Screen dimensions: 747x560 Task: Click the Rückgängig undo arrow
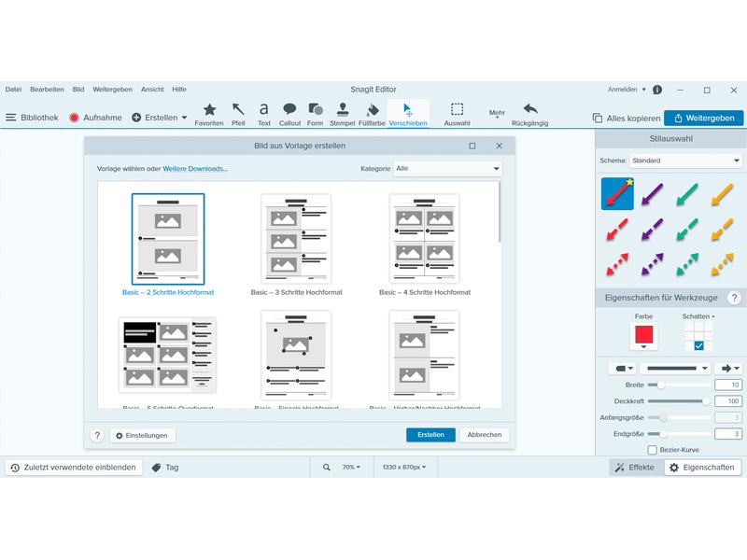529,114
